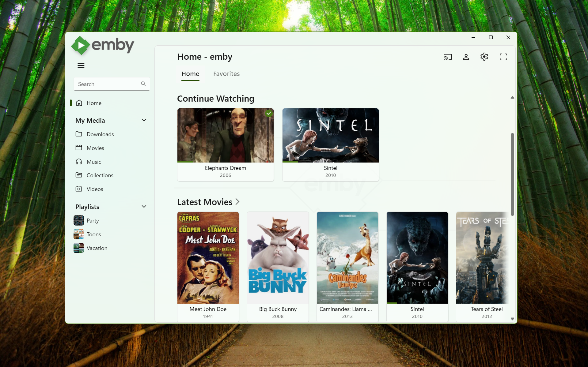The height and width of the screenshot is (367, 588).
Task: Click the Videos camera icon
Action: (79, 189)
